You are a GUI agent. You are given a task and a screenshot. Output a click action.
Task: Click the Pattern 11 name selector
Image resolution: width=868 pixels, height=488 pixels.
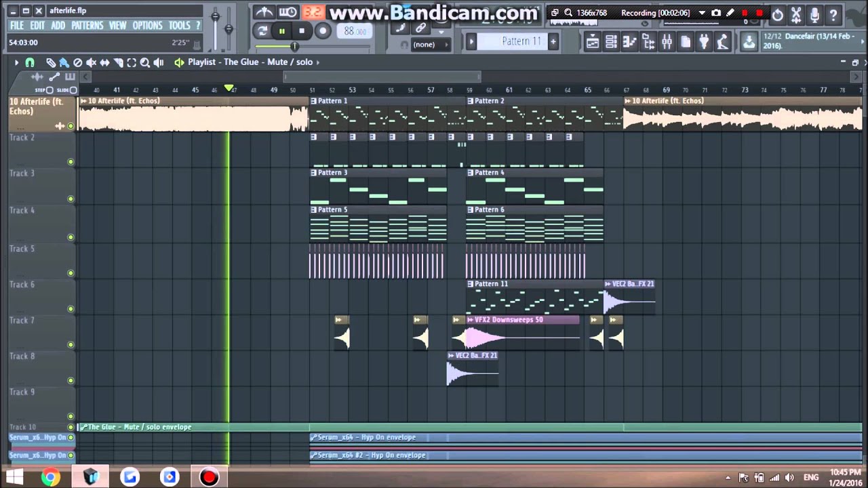[513, 42]
